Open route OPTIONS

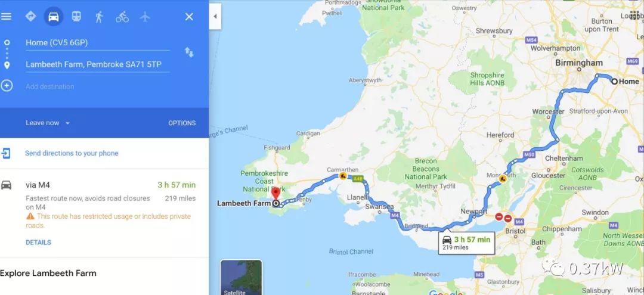pyautogui.click(x=182, y=123)
